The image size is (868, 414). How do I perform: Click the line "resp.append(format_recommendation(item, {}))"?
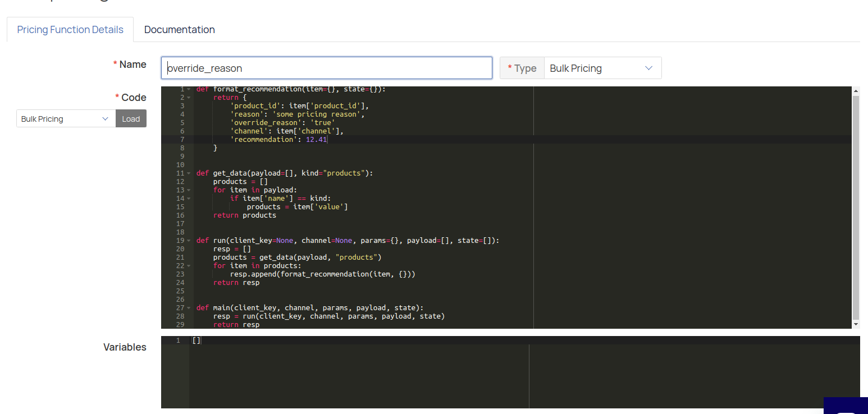(x=323, y=274)
